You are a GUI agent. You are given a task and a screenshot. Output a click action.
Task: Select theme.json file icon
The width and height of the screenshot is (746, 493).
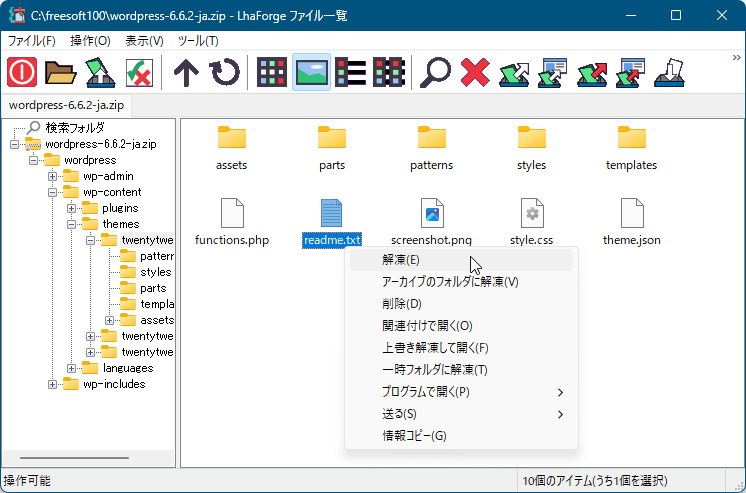click(632, 213)
